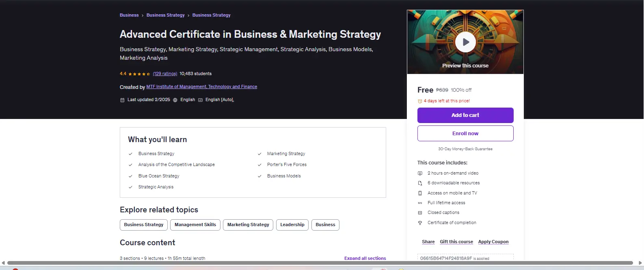This screenshot has height=270, width=644.
Task: Click the mobile access icon
Action: coord(420,193)
